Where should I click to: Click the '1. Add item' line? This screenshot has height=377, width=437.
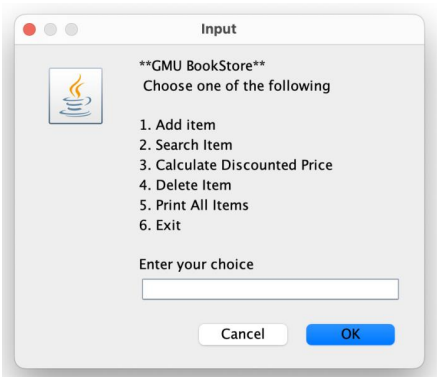(x=177, y=125)
